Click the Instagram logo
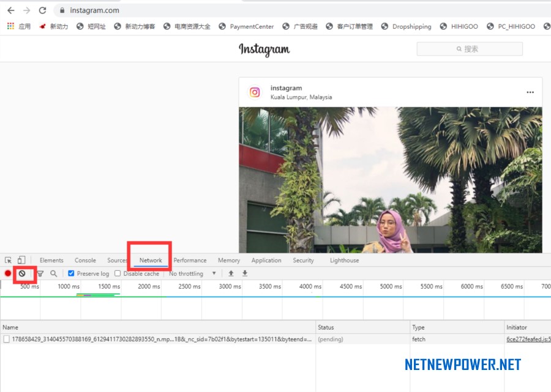 [264, 50]
